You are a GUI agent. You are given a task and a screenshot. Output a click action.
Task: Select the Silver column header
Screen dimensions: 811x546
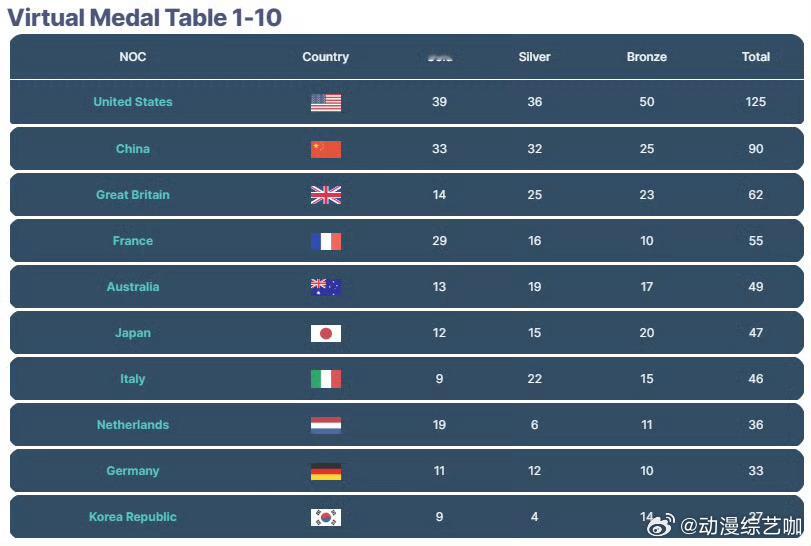point(534,57)
